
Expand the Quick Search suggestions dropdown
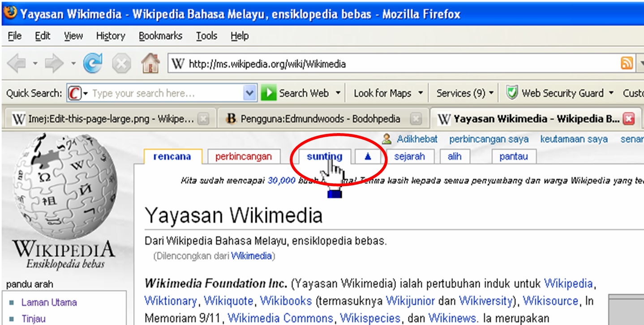[x=249, y=93]
